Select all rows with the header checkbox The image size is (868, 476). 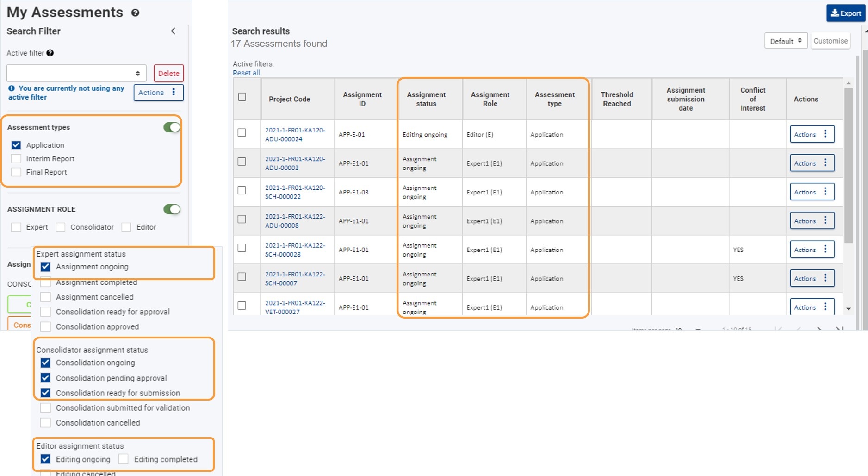[242, 97]
